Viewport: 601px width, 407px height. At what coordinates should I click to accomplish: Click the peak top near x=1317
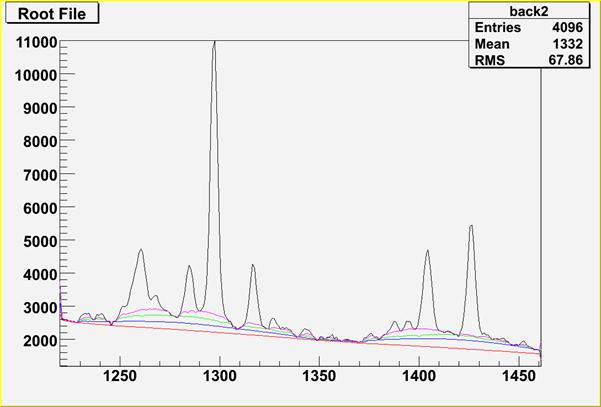(x=253, y=265)
